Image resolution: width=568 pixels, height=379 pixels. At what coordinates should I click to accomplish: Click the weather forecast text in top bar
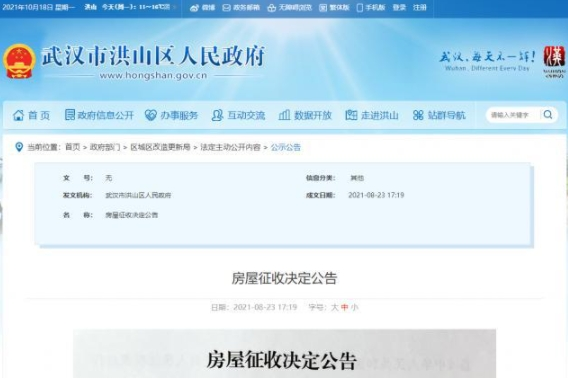[x=127, y=7]
